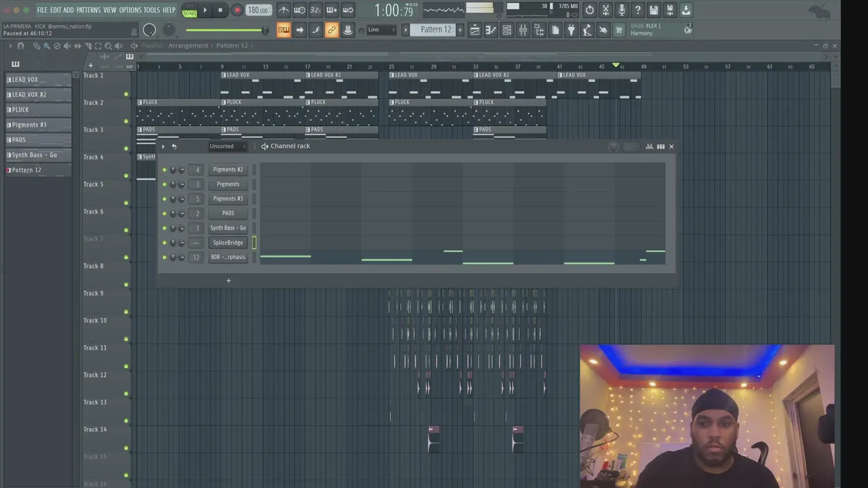Toggle the metronome icon
Viewport: 868px width, 488px height.
click(283, 10)
